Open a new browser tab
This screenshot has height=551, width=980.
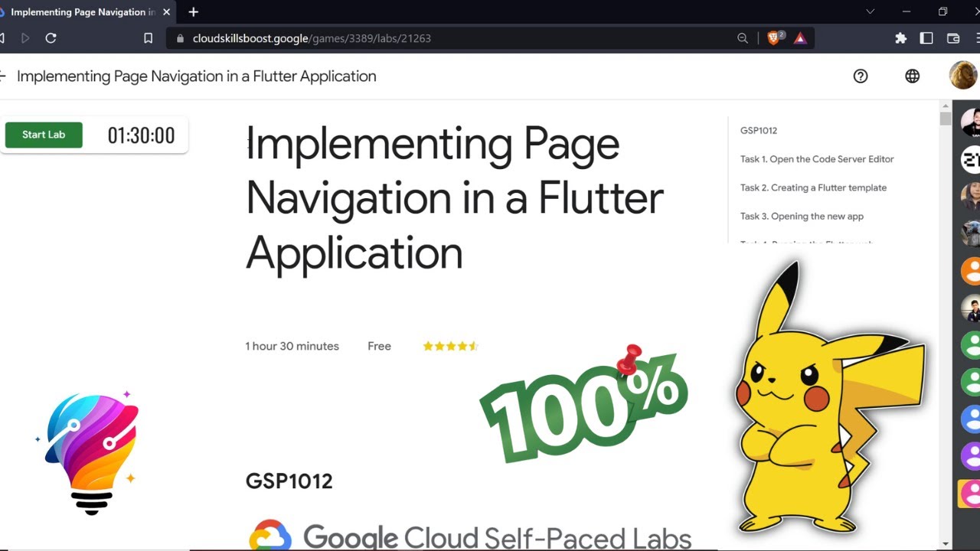[x=193, y=12]
